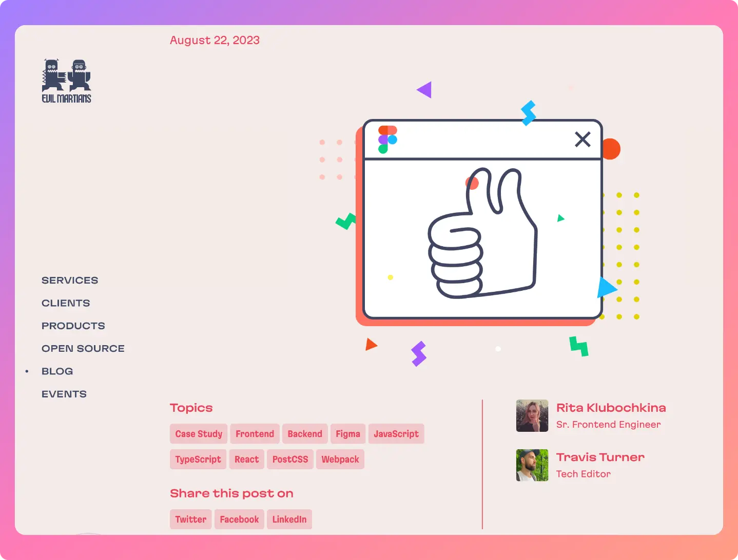Share the post on LinkedIn

pos(289,519)
